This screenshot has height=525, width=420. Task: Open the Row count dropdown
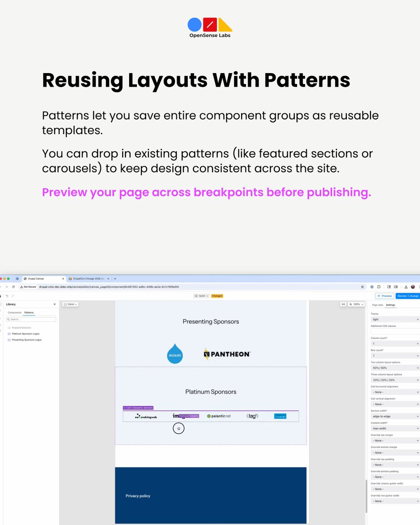[x=395, y=356]
